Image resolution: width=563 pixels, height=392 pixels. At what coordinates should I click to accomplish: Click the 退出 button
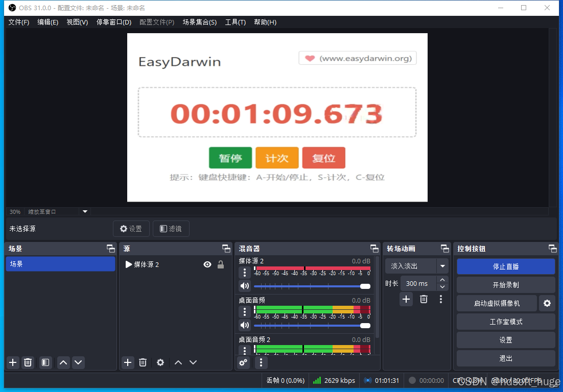(506, 358)
